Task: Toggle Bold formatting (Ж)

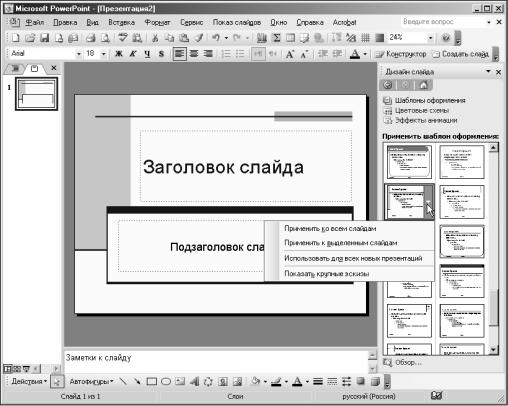Action: 119,54
